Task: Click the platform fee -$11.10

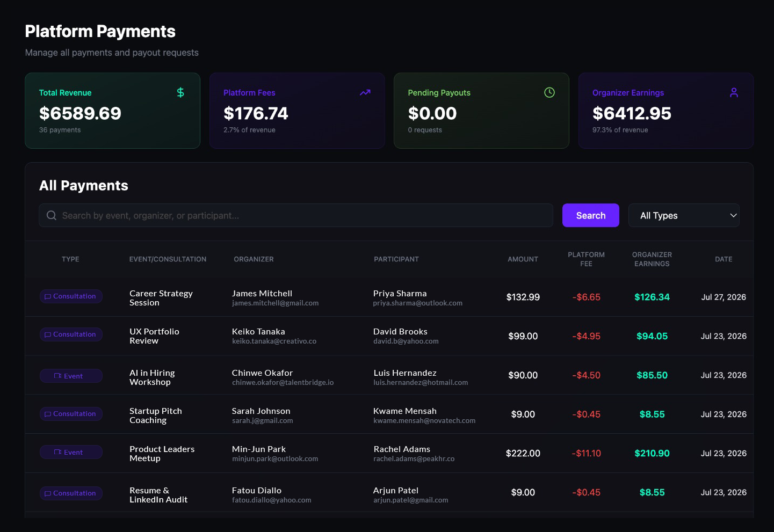Action: pos(587,454)
